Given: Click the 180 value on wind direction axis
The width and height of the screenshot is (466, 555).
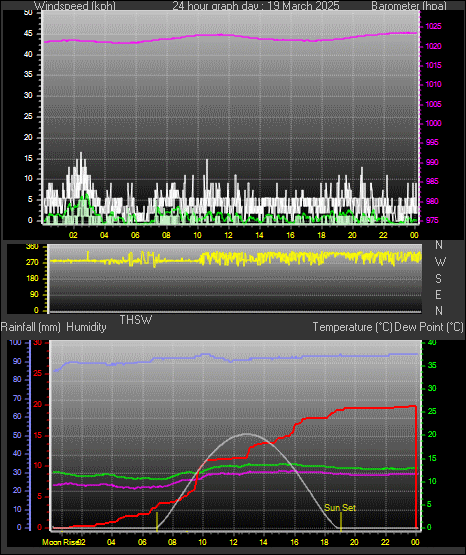Looking at the screenshot, I should tap(32, 279).
